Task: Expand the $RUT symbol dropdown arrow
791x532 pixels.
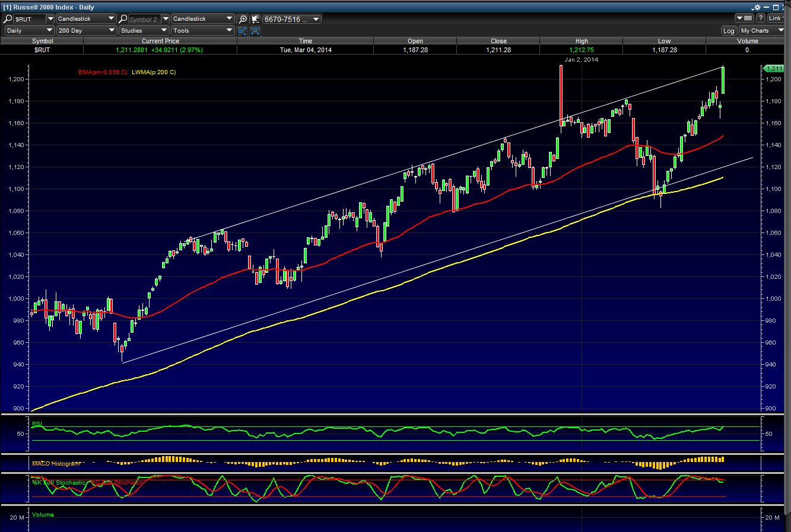Action: click(x=50, y=19)
